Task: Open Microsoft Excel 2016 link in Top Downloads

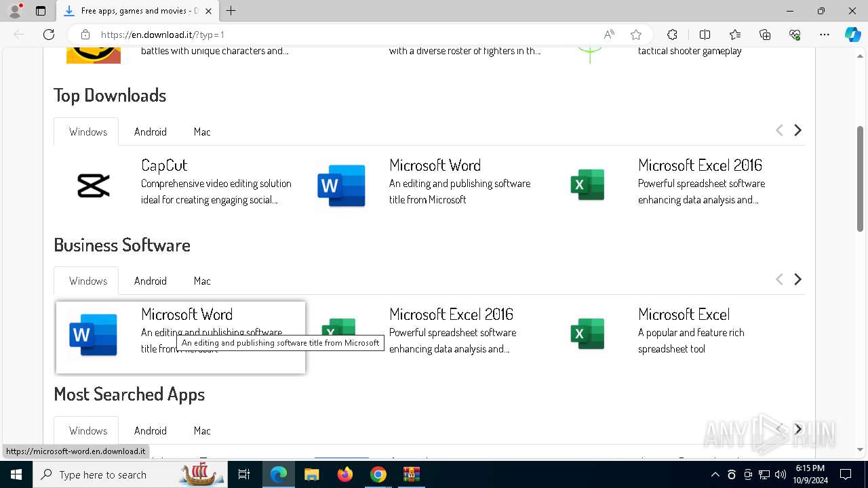Action: tap(700, 165)
